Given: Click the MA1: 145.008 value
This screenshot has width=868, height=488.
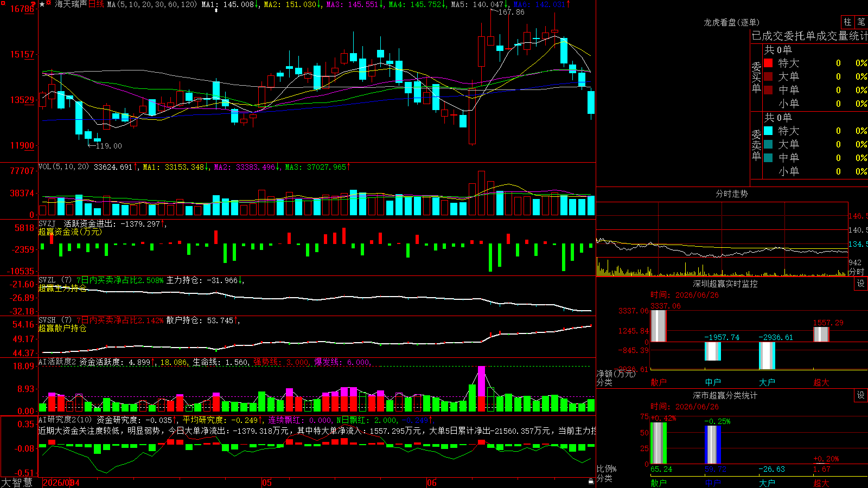Looking at the screenshot, I should 230,4.
